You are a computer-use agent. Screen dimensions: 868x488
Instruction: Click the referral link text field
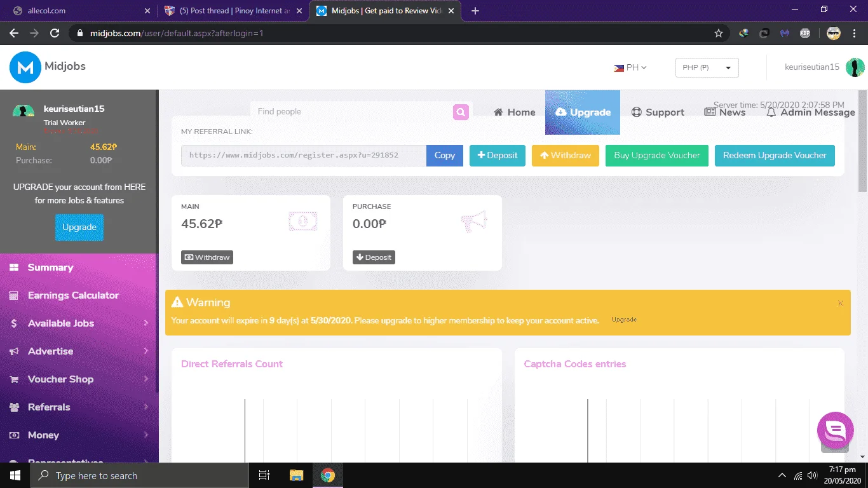point(304,156)
